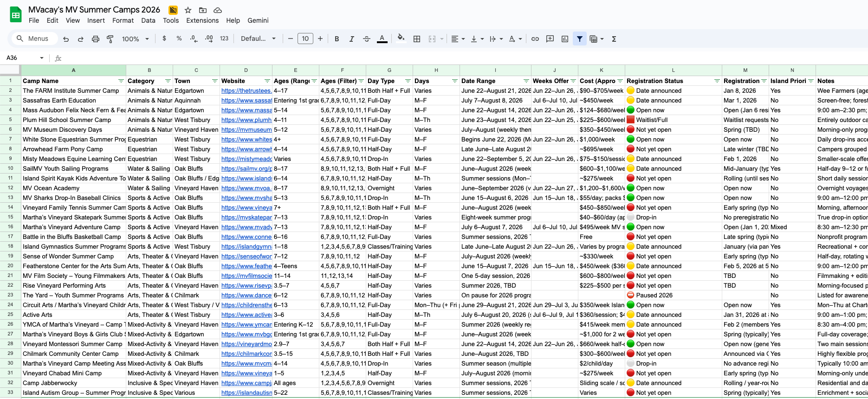Viewport: 868px width, 399px height.
Task: Open the SailMV website link
Action: click(246, 169)
